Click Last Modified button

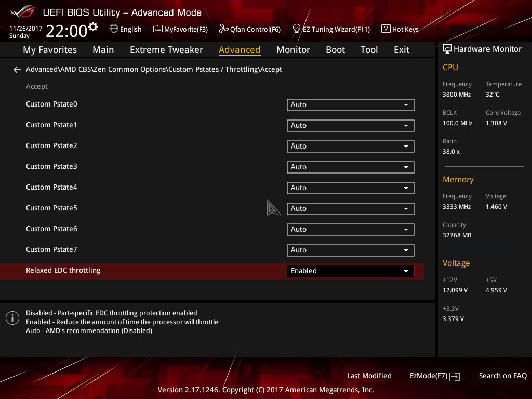369,376
